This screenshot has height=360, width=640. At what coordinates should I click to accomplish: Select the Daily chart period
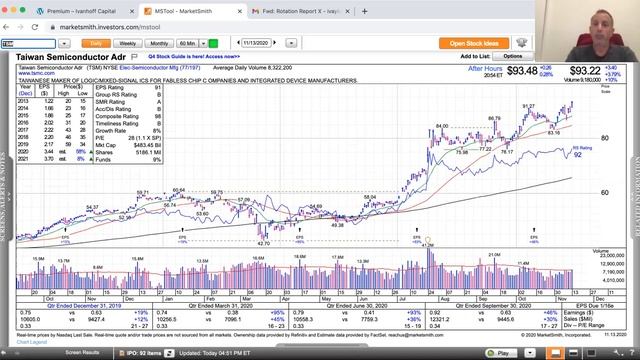[96, 43]
